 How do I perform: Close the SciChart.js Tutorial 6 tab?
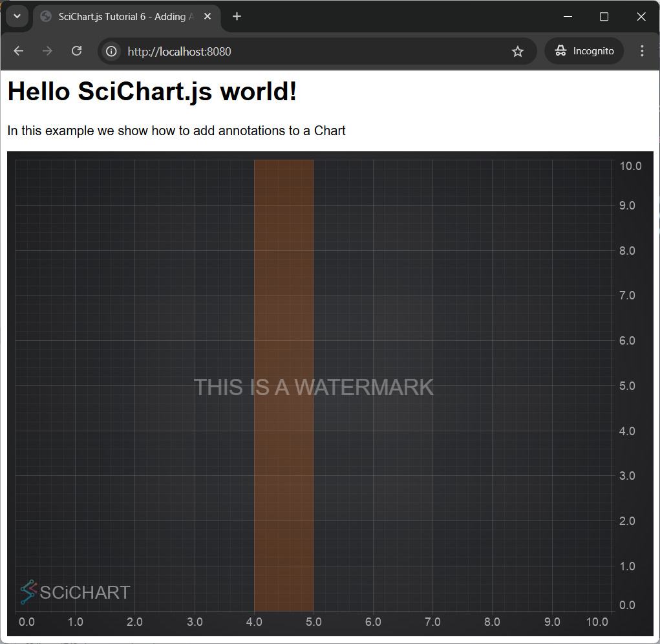point(208,17)
